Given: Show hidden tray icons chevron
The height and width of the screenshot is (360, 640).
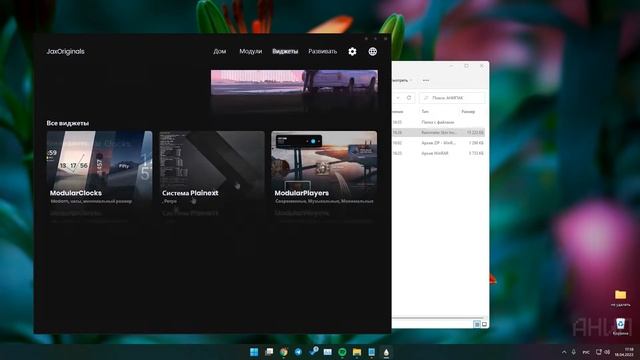Looking at the screenshot, I should (564, 352).
